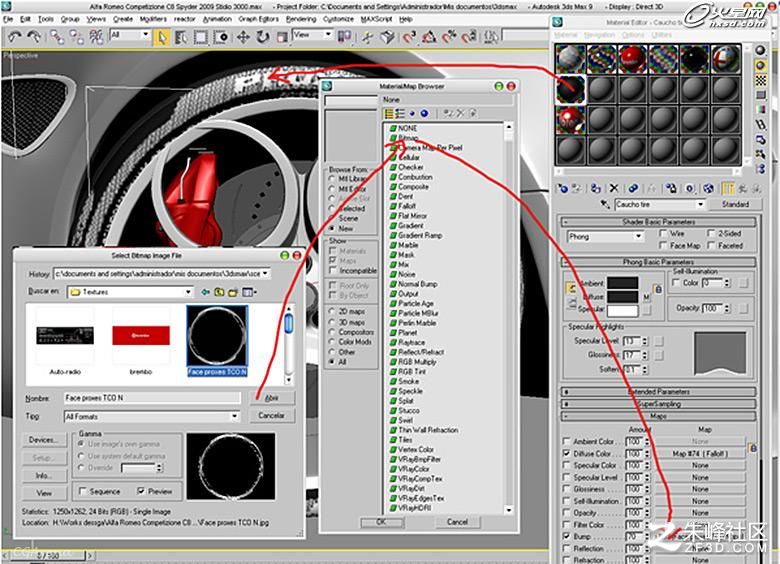Click Pick Material from Object eyedropper

click(x=605, y=204)
